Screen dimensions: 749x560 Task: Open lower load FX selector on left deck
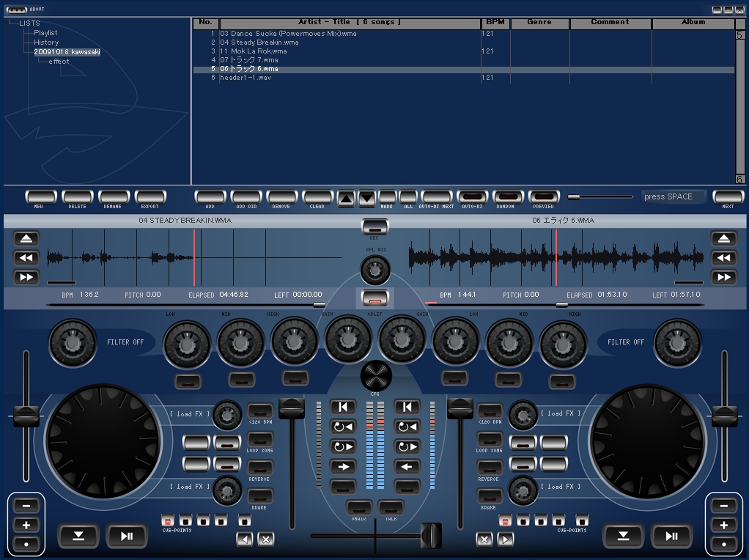[x=190, y=487]
